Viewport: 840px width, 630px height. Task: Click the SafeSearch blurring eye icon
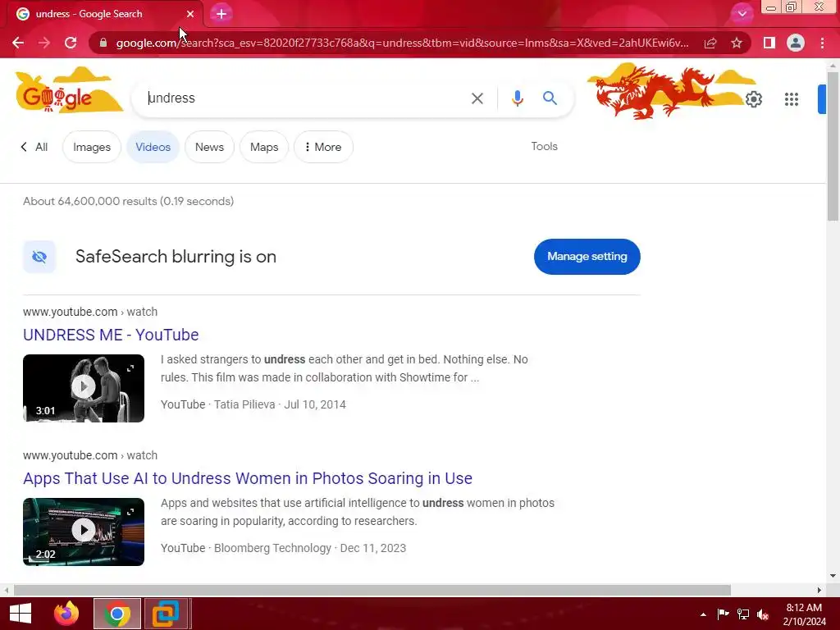click(39, 257)
